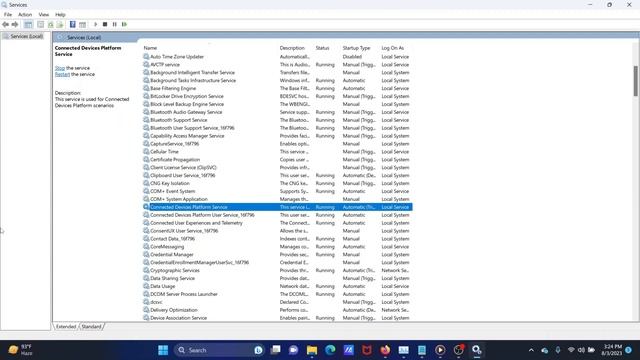Sort by the Description column header
The image size is (640, 360).
pos(292,48)
